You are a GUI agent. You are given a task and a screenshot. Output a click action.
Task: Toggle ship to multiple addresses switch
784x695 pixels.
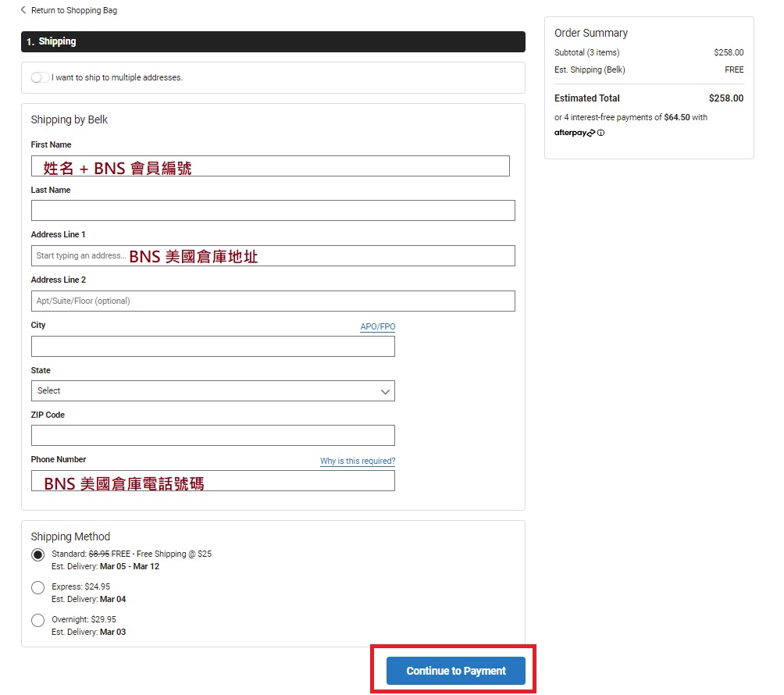click(x=39, y=78)
